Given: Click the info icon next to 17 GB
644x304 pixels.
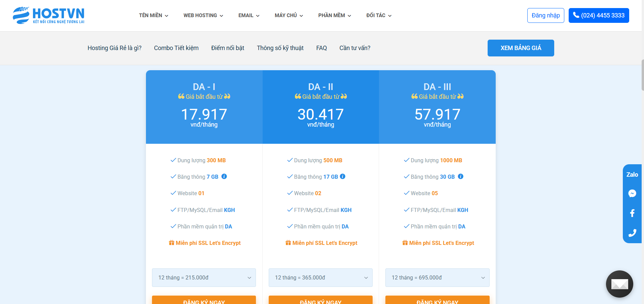Looking at the screenshot, I should click(x=342, y=176).
